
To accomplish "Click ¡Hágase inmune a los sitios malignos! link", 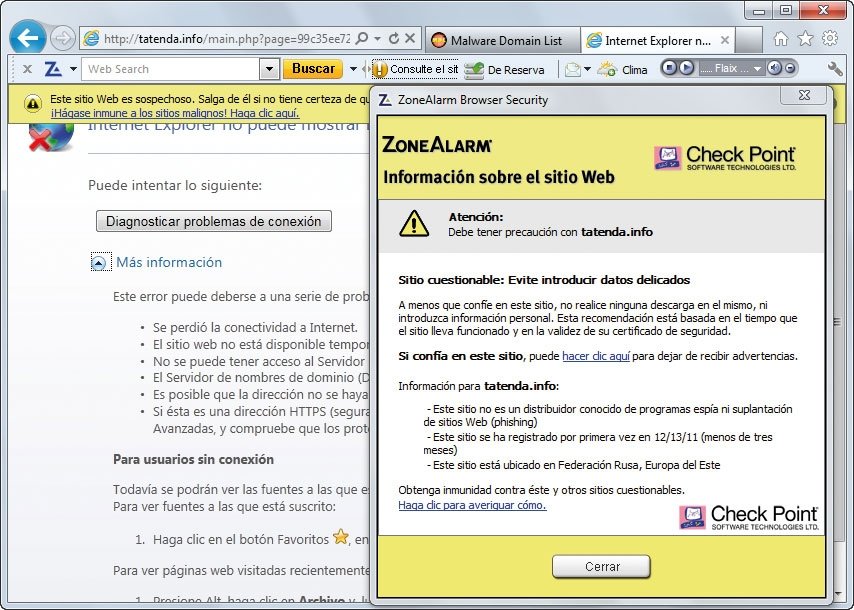I will [175, 113].
